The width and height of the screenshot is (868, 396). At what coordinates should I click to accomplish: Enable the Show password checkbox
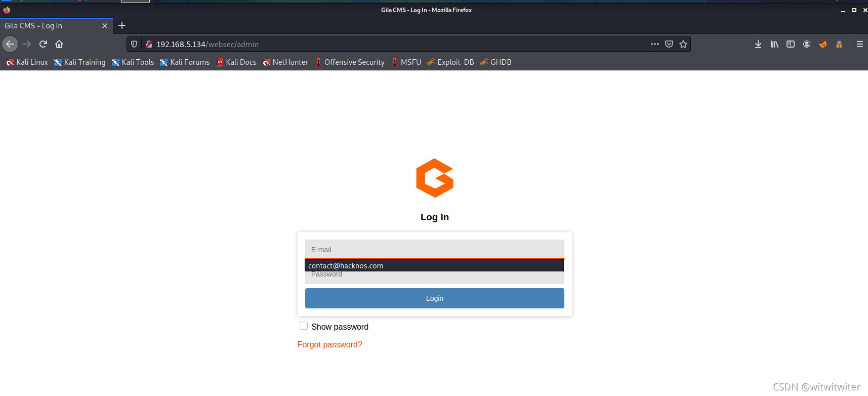[304, 326]
